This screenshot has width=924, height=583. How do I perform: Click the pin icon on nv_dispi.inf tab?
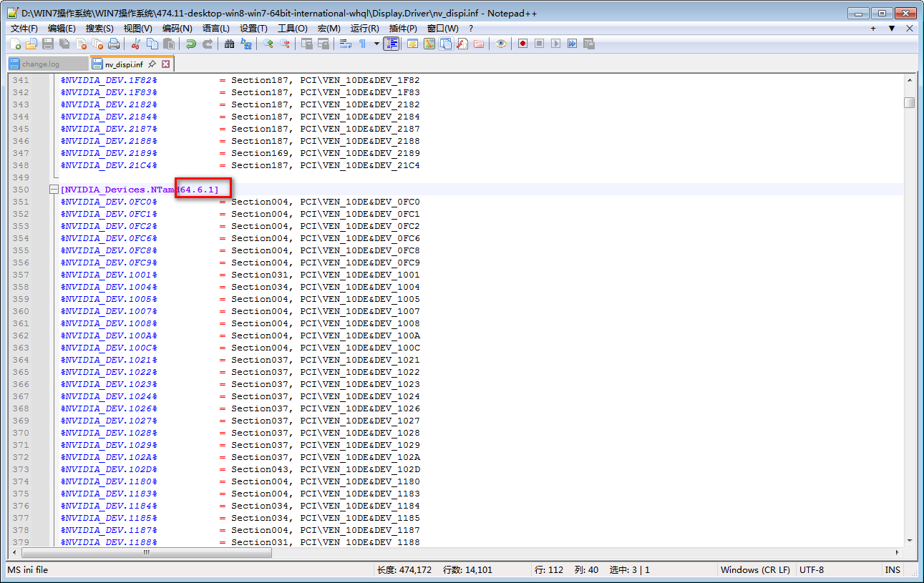tap(152, 64)
